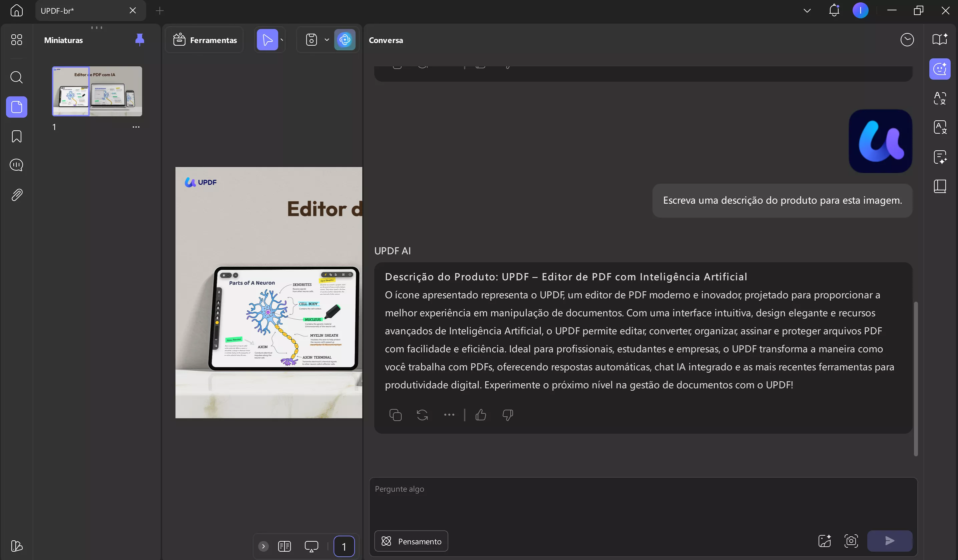Open the search panel in sidebar
958x560 pixels.
point(16,77)
